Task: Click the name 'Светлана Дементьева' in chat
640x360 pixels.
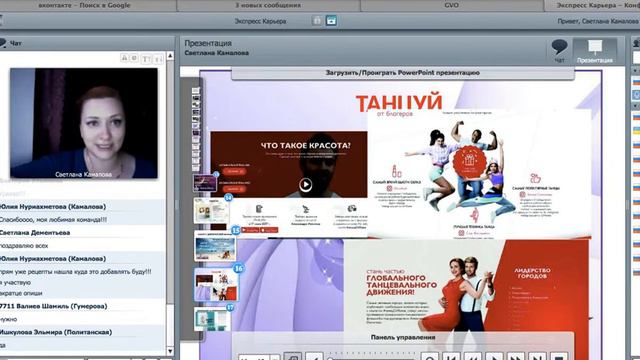Action: pos(35,233)
